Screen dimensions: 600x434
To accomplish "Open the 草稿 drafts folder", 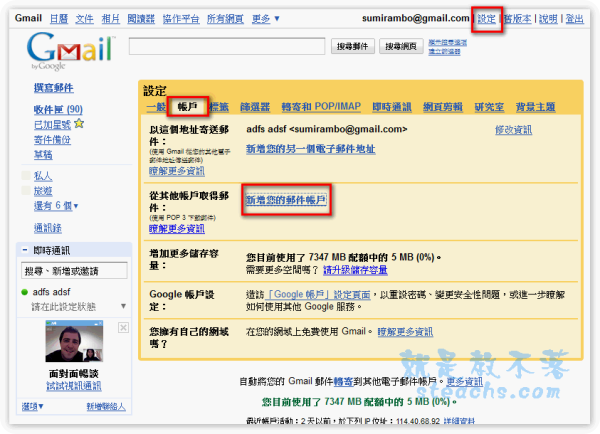I will tap(43, 155).
